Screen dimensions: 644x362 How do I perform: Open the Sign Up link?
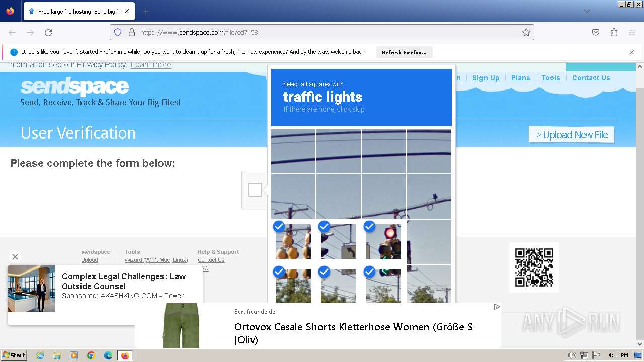click(x=486, y=78)
